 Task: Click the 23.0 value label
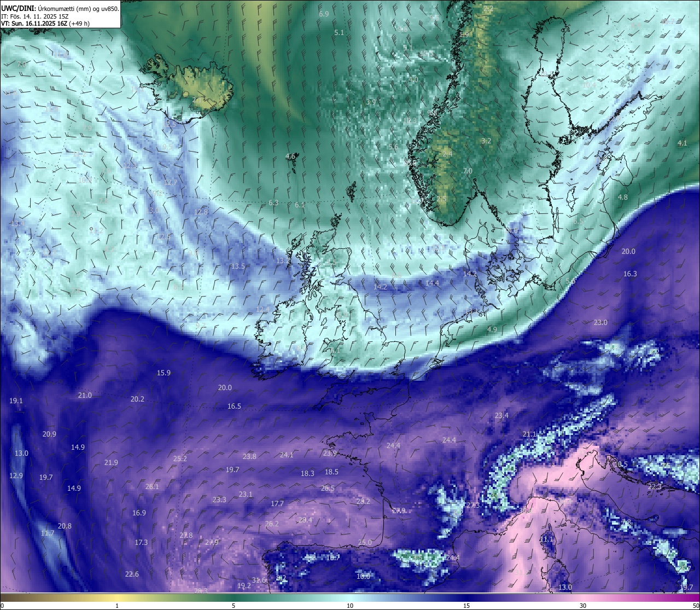pyautogui.click(x=600, y=322)
